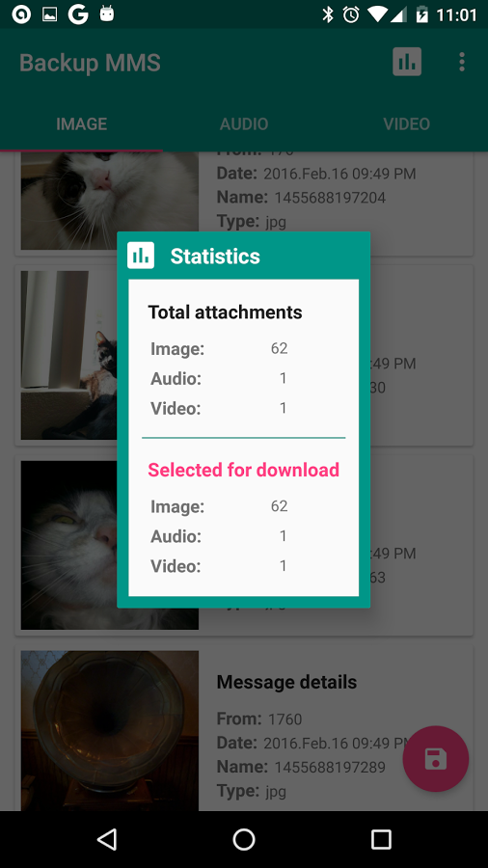This screenshot has height=868, width=488.
Task: Click the Selected for download heading
Action: coord(243,470)
